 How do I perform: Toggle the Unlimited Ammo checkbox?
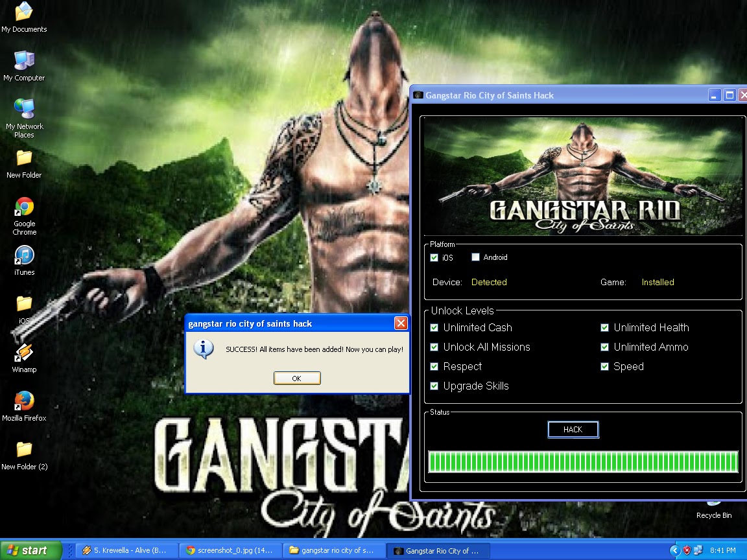(604, 347)
